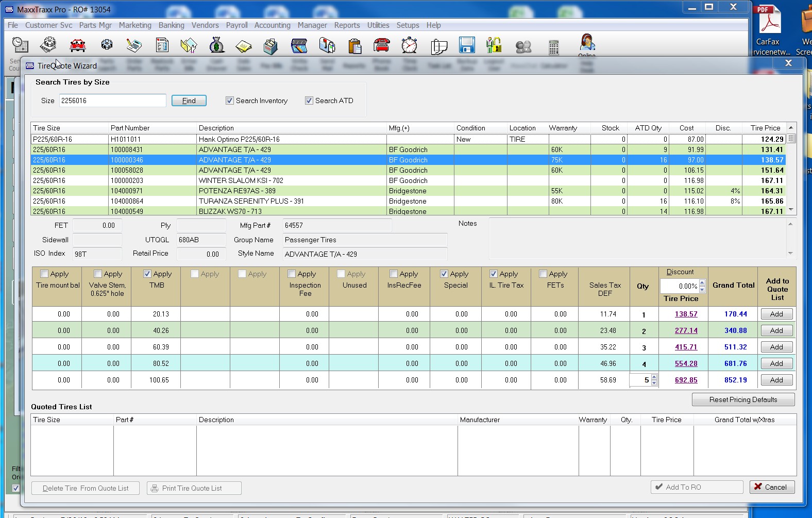Open the clipboard toolbar icon
The width and height of the screenshot is (812, 518).
(x=354, y=45)
